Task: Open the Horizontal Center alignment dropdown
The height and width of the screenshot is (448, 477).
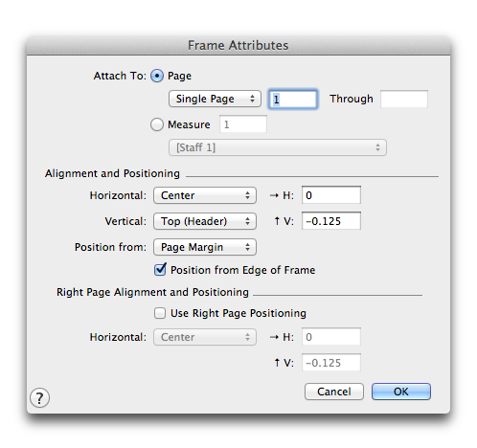Action: pos(205,195)
